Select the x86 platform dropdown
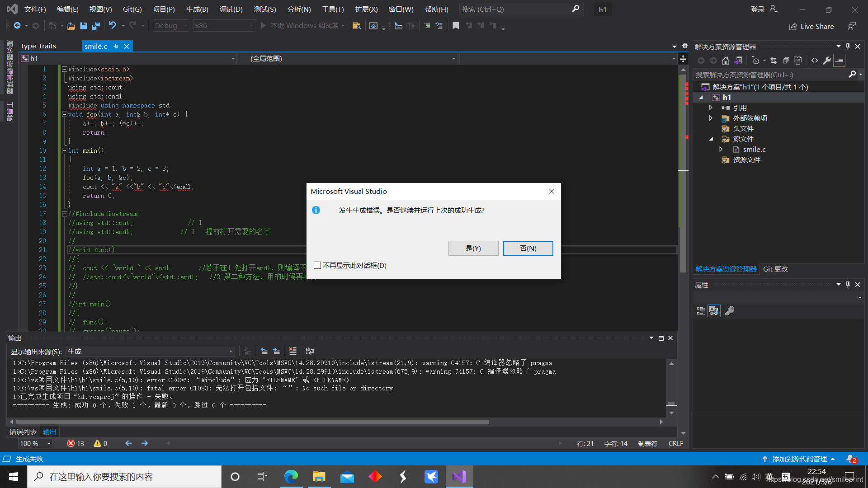Viewport: 868px width, 488px height. tap(223, 25)
